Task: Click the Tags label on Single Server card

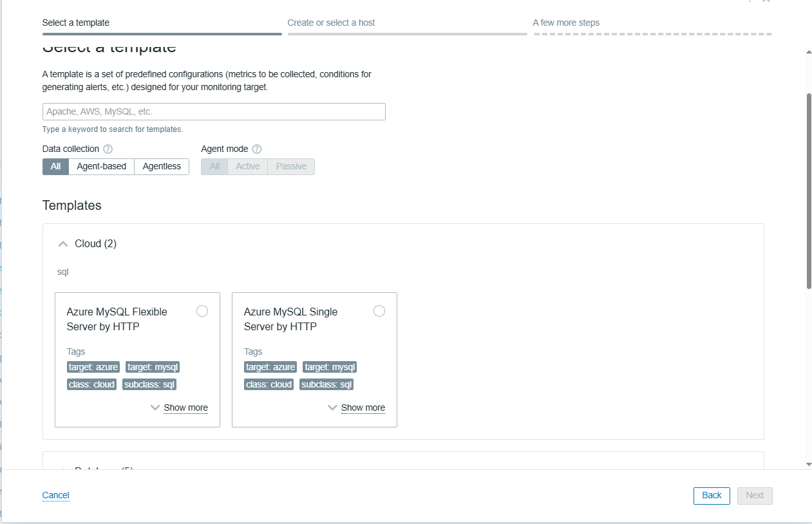Action: point(253,352)
